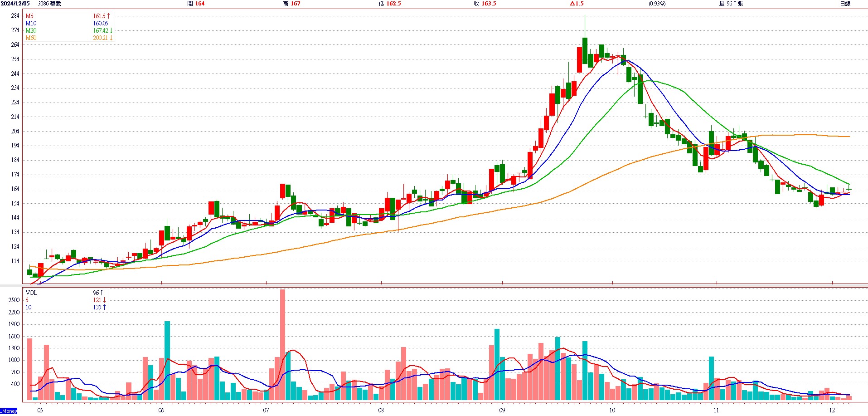868x416 pixels.
Task: Click the triangle change indicator showing 1.5
Action: (x=577, y=4)
